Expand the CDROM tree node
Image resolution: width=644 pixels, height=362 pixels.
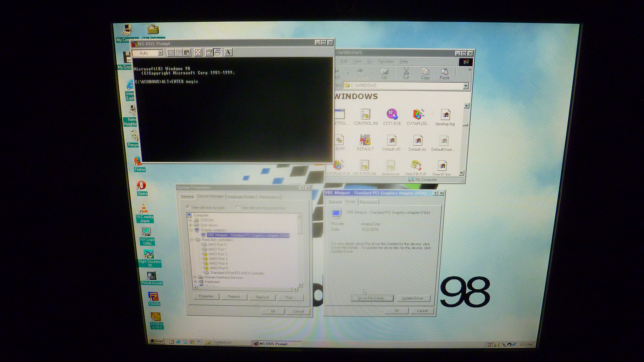coord(190,220)
